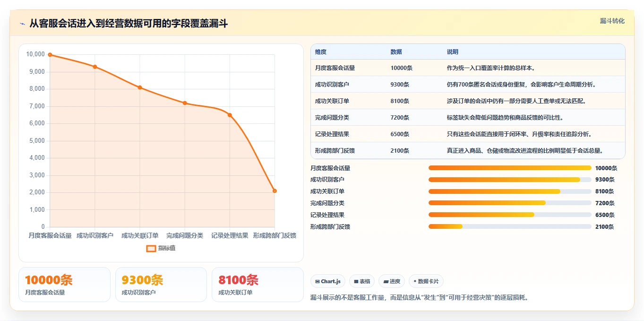Click x-axis label 形成跨部门反馈
644x321 pixels.
(275, 235)
